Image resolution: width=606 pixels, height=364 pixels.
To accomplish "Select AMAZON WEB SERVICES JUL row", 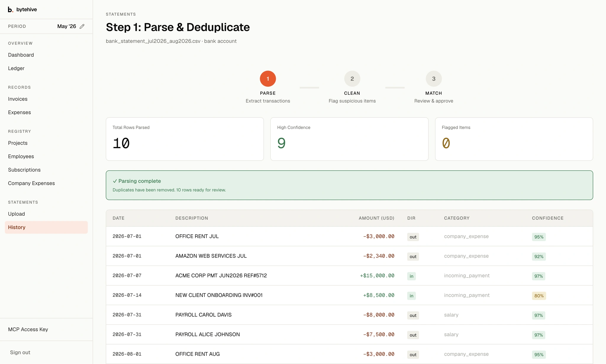I will tap(349, 256).
